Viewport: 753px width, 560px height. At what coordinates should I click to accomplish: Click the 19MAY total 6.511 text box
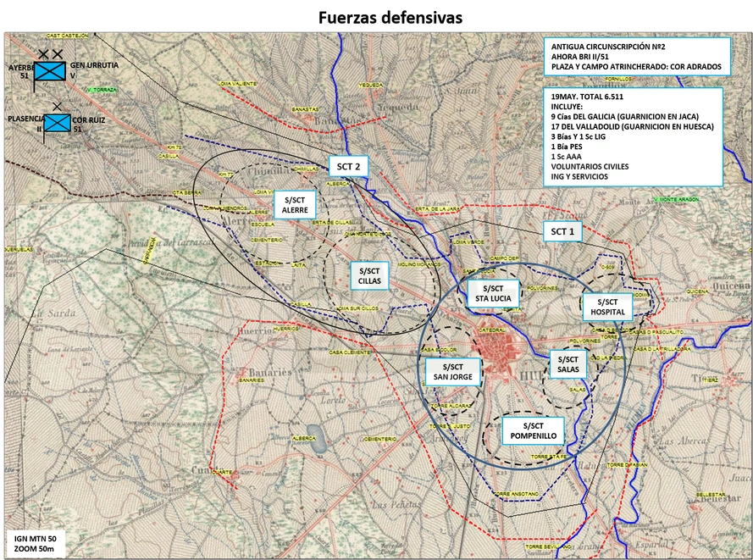point(633,136)
